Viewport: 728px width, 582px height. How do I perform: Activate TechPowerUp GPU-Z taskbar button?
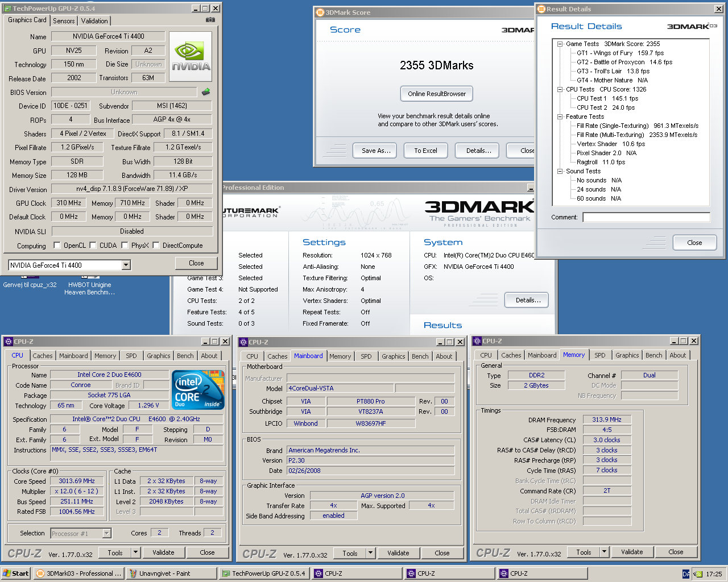pos(264,573)
